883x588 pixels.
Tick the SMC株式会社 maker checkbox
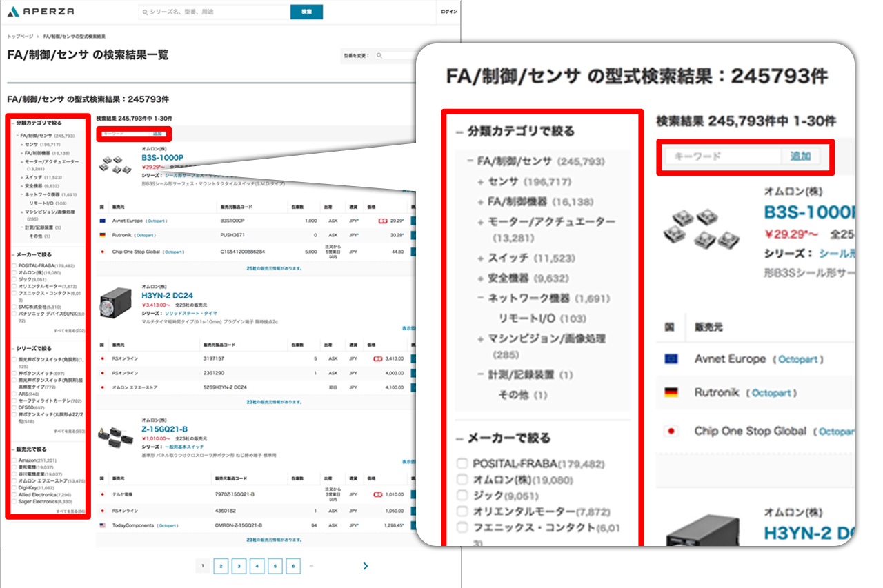[x=15, y=307]
